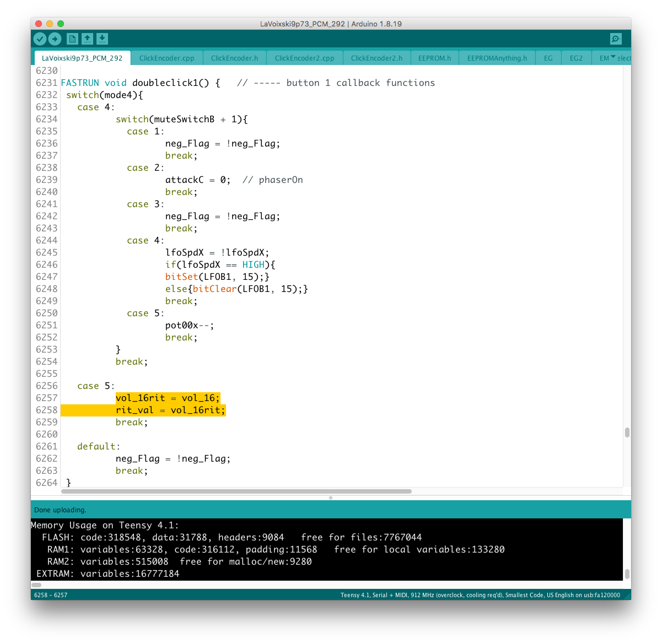Open the ClickEncoder.h tab

(x=234, y=58)
